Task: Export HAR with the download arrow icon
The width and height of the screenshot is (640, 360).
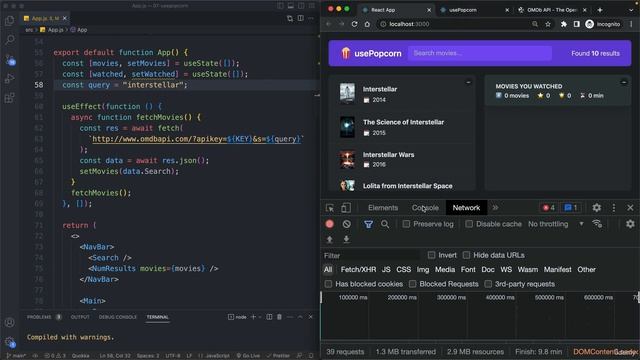Action: pyautogui.click(x=346, y=240)
